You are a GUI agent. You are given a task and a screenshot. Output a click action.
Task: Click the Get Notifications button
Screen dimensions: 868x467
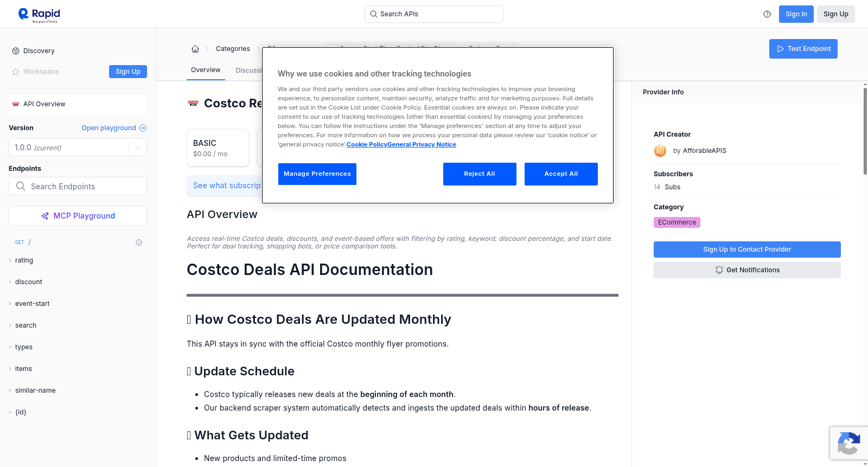747,270
